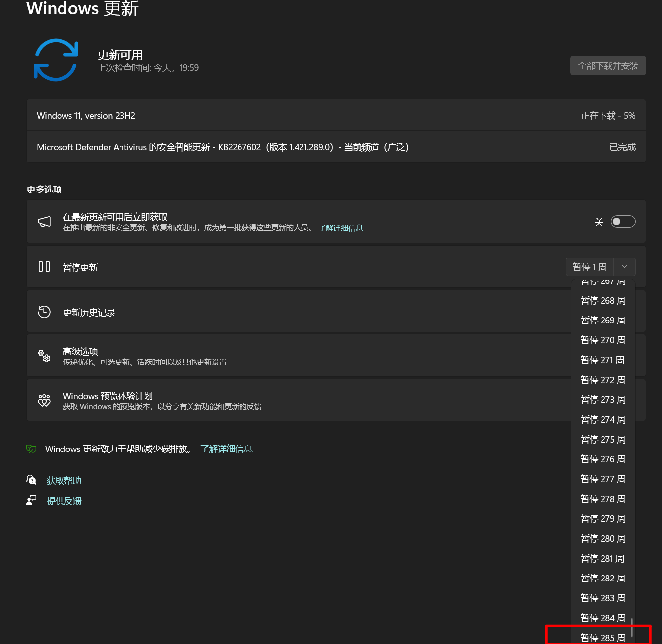Select 暂停 268 周 from the list
Image resolution: width=662 pixels, height=644 pixels.
click(x=603, y=301)
